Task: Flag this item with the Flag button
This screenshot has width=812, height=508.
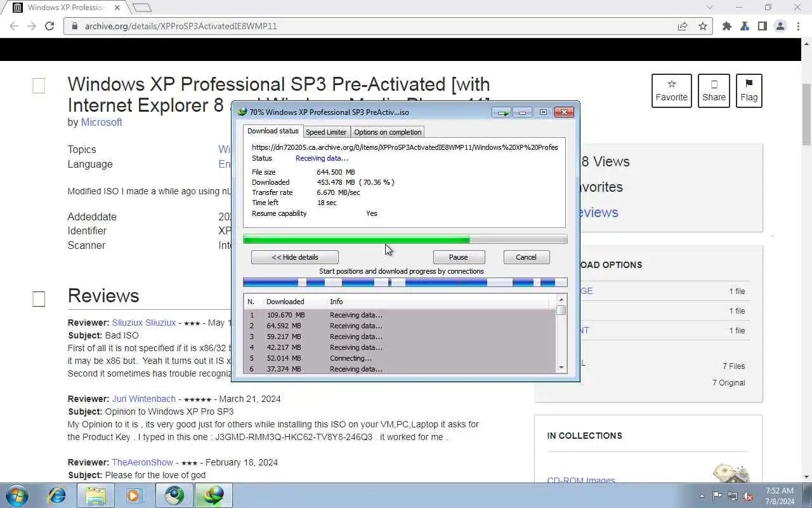Action: pyautogui.click(x=749, y=91)
